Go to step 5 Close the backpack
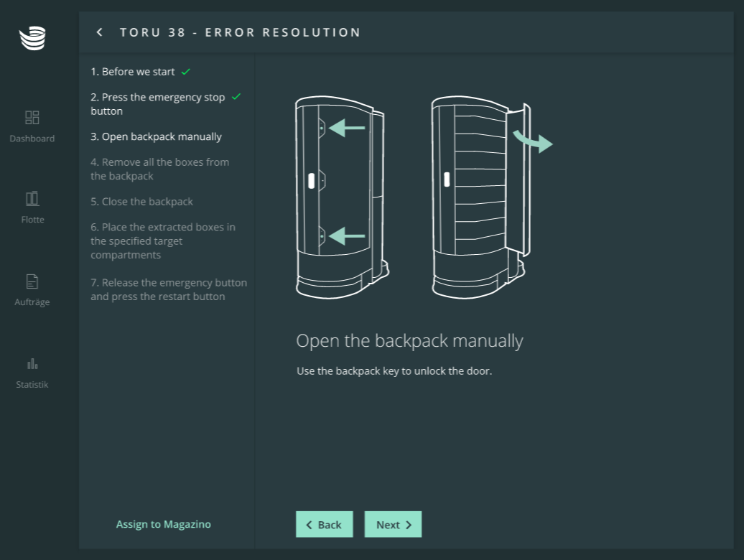Viewport: 744px width, 560px height. pyautogui.click(x=141, y=202)
